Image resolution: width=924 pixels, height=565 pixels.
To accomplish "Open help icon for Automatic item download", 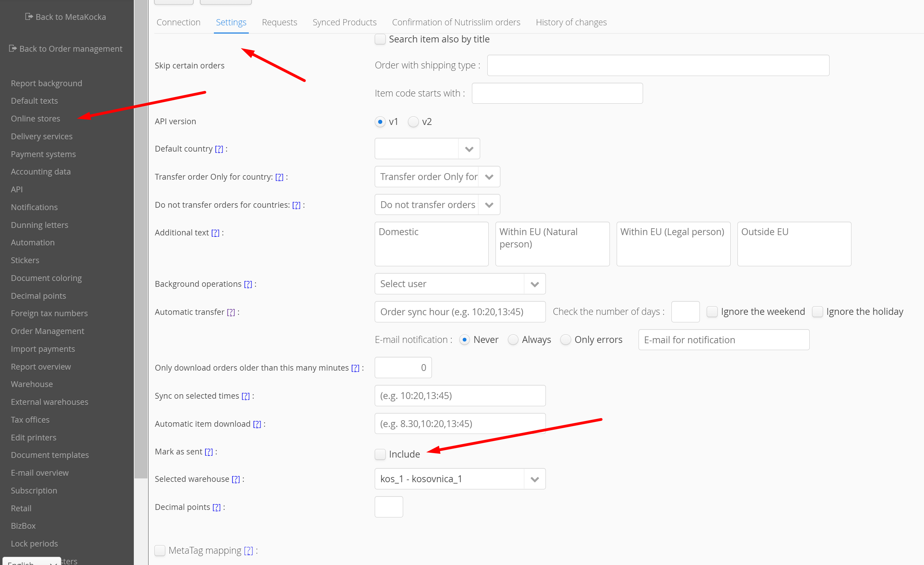I will point(257,424).
